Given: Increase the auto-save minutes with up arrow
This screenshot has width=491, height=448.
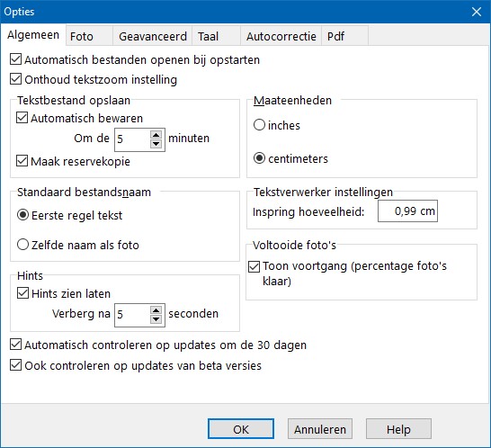Looking at the screenshot, I should coord(156,135).
